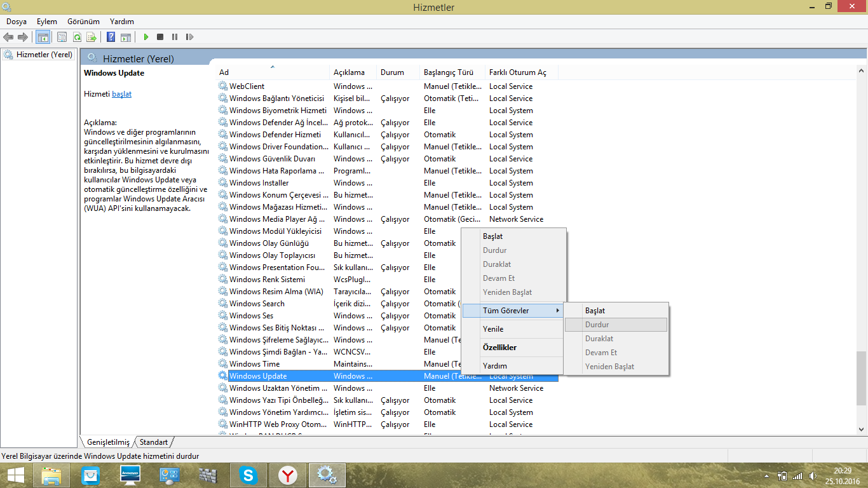Click the başlat link for Windows Update
This screenshot has height=488, width=868.
point(122,94)
